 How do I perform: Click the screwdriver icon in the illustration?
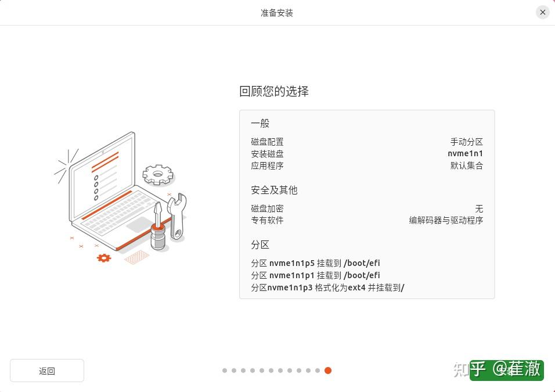point(158,226)
